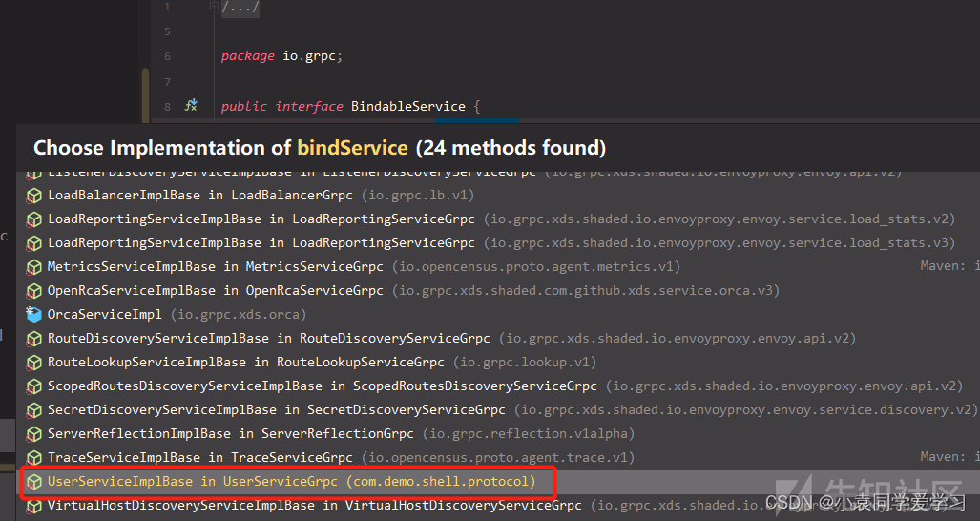Expand the folded comment block on line 1
The image size is (980, 521).
point(214,7)
